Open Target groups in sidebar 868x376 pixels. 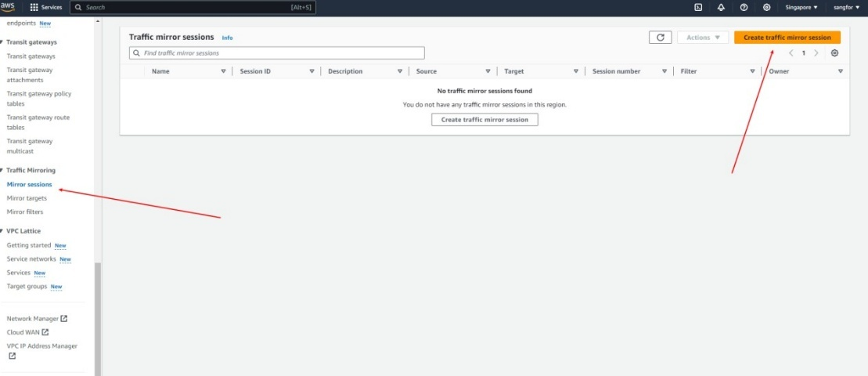27,287
